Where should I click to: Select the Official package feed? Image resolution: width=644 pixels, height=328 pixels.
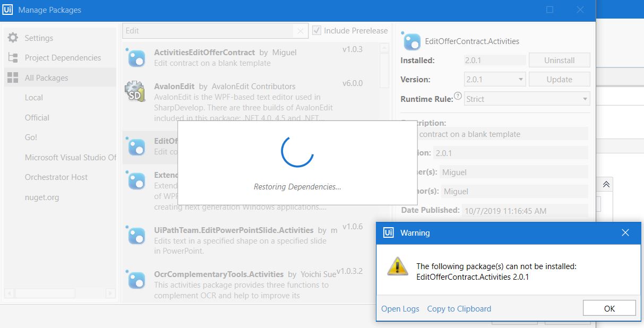pos(37,118)
